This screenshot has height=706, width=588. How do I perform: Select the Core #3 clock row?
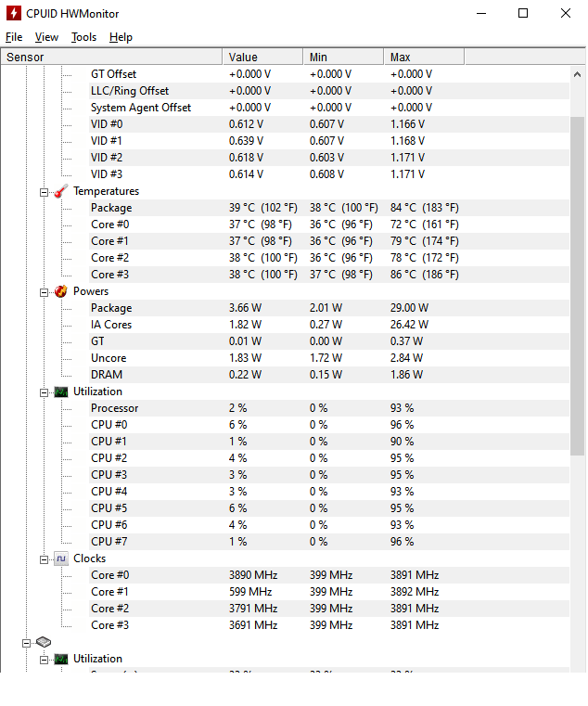point(285,625)
